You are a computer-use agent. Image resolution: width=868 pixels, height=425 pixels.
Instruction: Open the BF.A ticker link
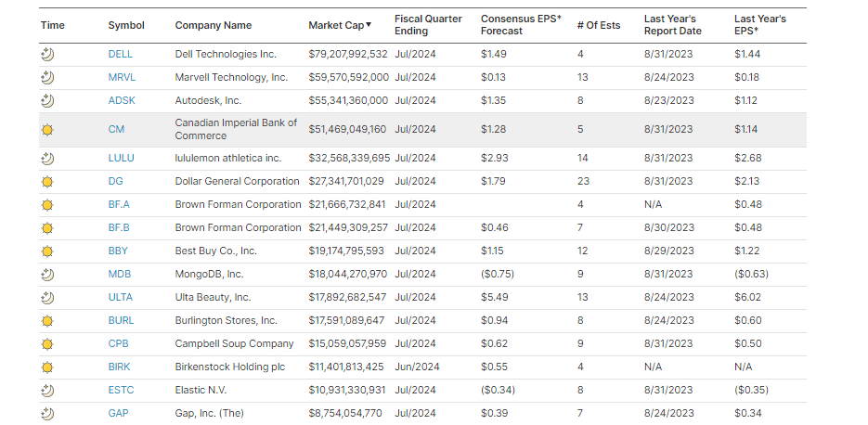pyautogui.click(x=120, y=205)
